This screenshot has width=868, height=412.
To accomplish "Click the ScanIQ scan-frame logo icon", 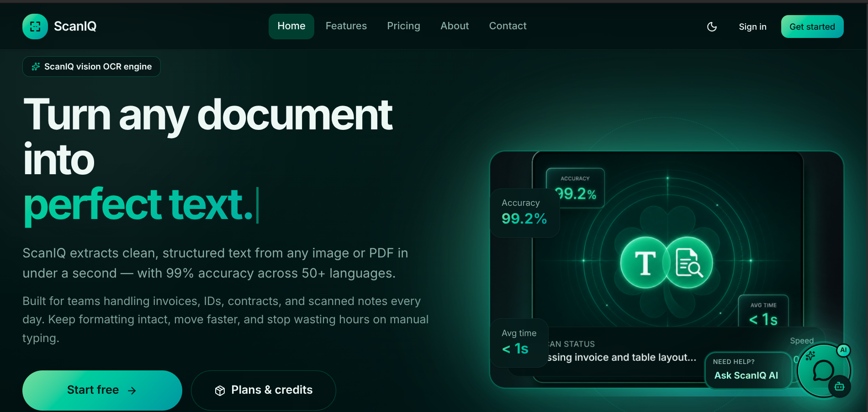I will [35, 27].
